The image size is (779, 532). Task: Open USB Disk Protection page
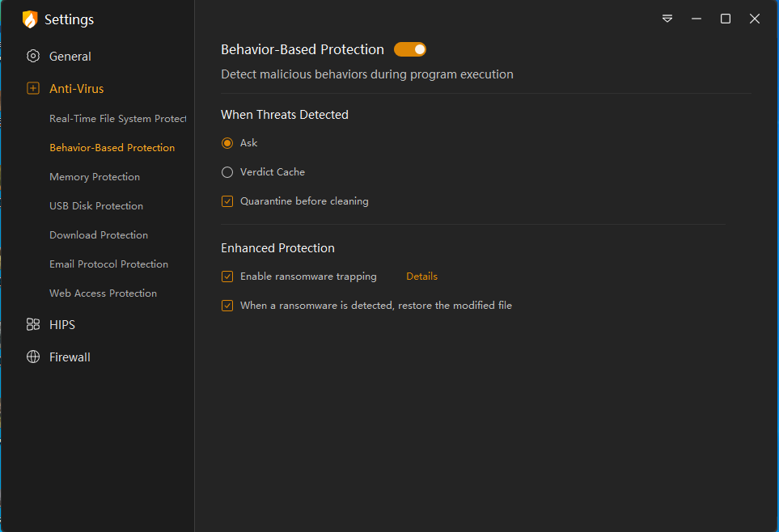pos(96,206)
